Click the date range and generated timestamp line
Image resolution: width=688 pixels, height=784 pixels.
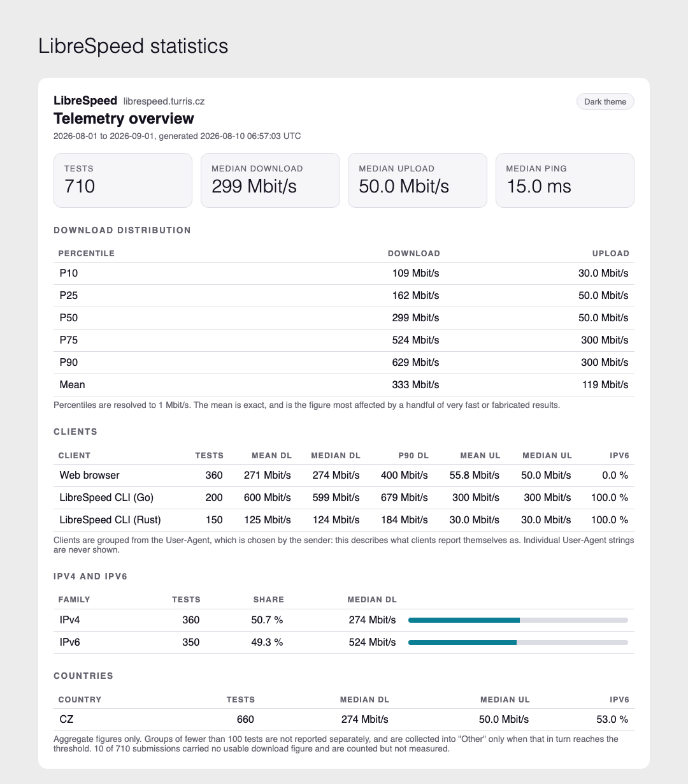point(177,136)
